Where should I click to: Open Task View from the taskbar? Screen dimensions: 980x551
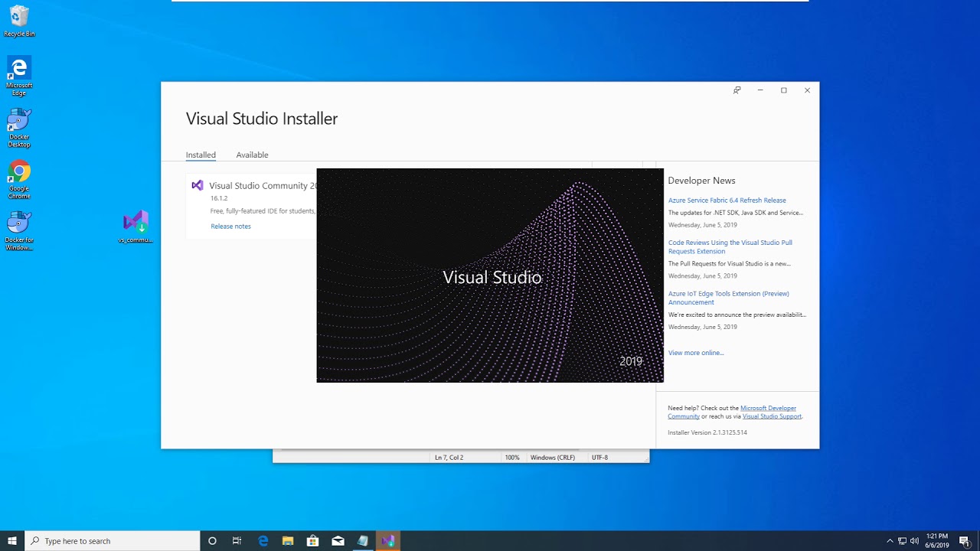237,541
